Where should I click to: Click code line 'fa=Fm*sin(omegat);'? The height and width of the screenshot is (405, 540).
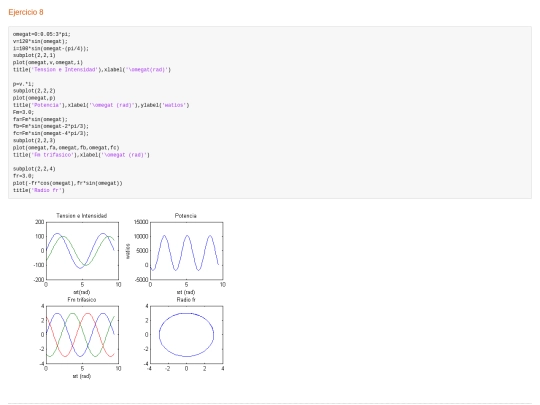40,120
